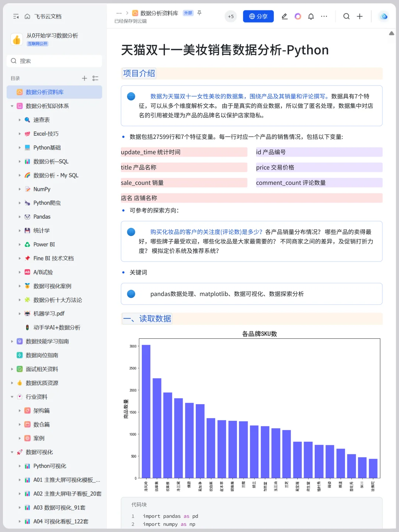399x532 pixels.
Task: Open the 动手学AI+数据分析 page
Action: (57, 327)
